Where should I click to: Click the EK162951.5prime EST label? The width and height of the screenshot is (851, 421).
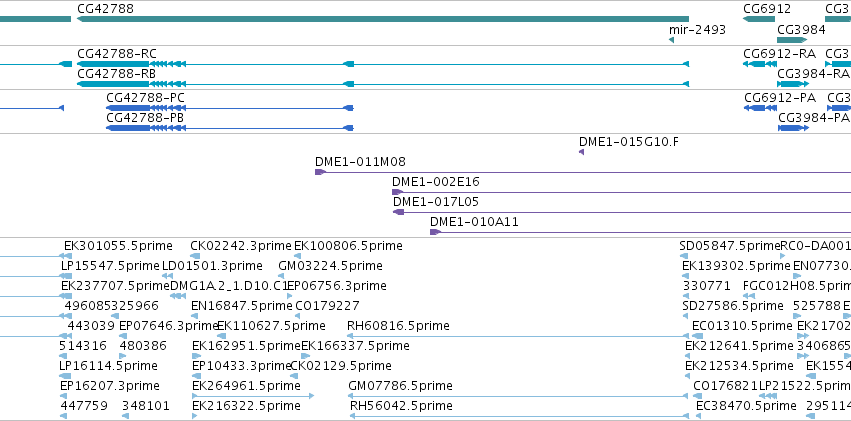(246, 346)
